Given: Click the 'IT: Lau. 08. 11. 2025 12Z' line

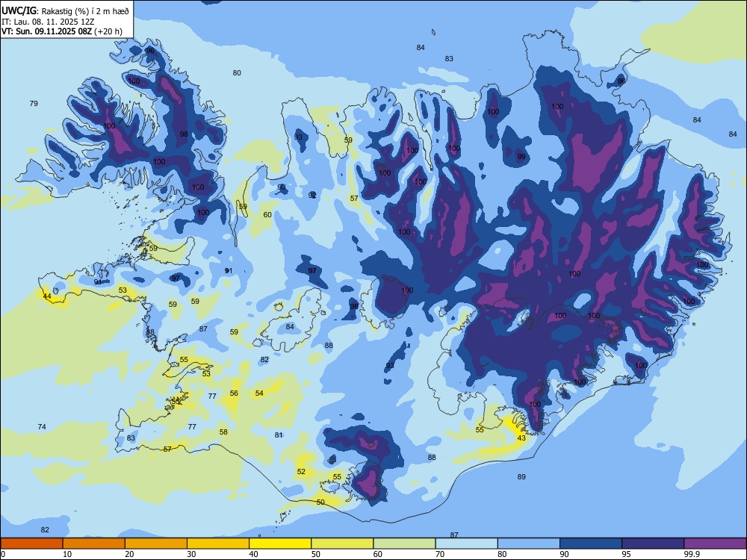Looking at the screenshot, I should (x=48, y=22).
